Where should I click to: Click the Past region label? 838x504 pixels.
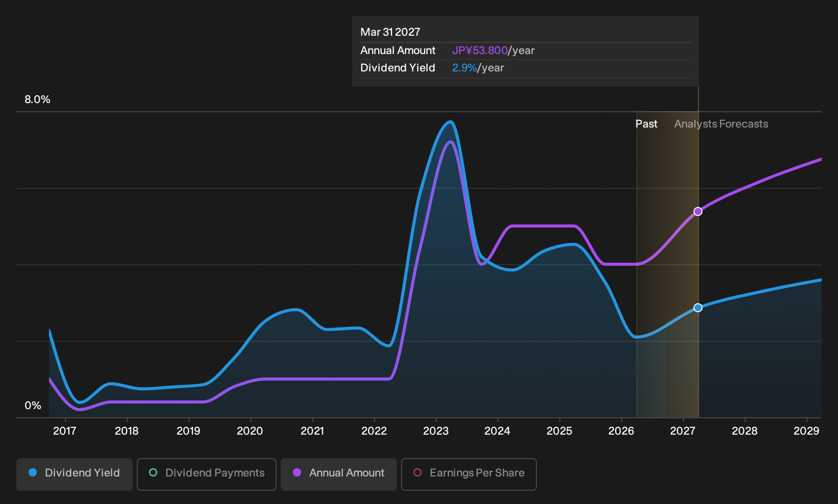[646, 124]
